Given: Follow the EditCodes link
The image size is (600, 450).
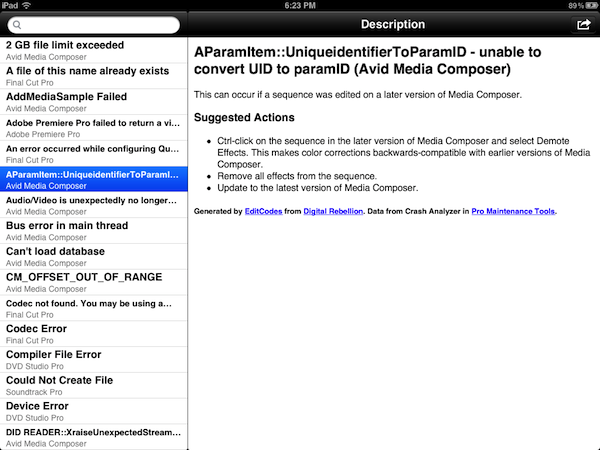Looking at the screenshot, I should (x=263, y=211).
